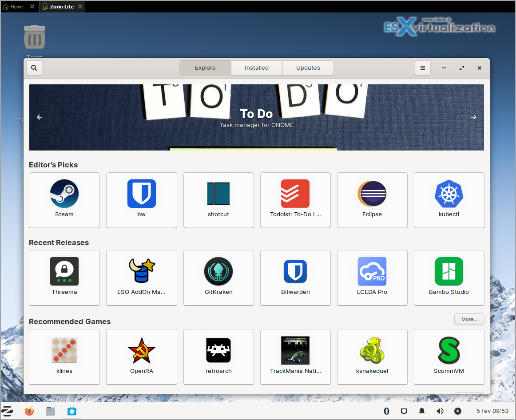
Task: Show the previous featured banner
Action: [x=40, y=117]
